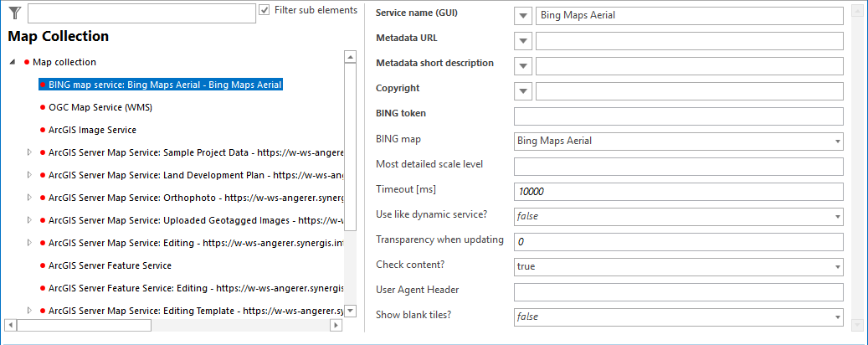Open the BING map dropdown
Image resolution: width=868 pixels, height=345 pixels.
pyautogui.click(x=679, y=142)
